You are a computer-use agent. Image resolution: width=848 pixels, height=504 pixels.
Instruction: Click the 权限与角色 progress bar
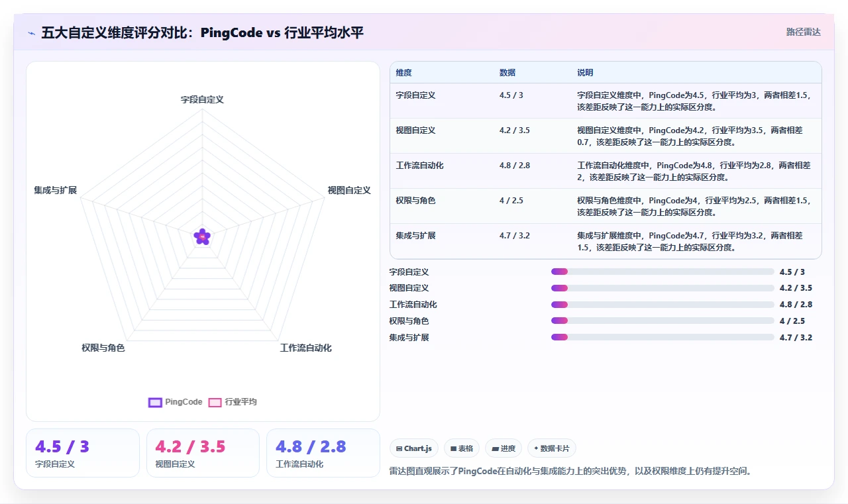662,321
